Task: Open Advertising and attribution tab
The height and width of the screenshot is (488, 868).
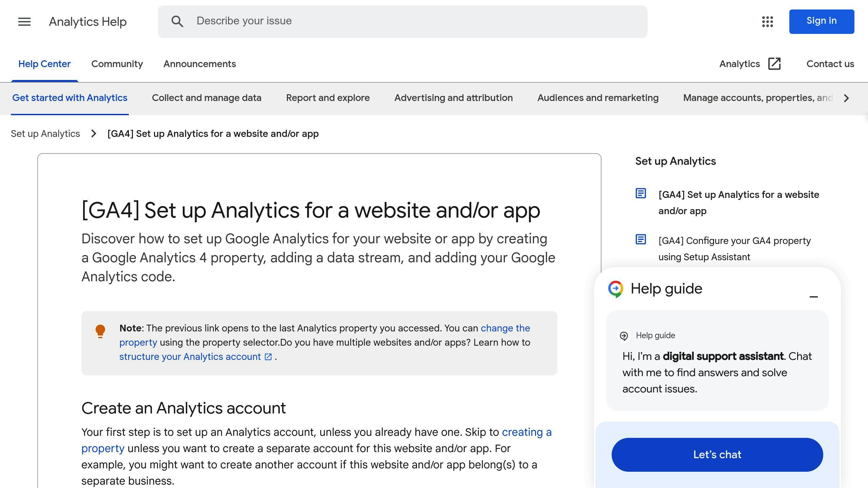Action: coord(453,98)
